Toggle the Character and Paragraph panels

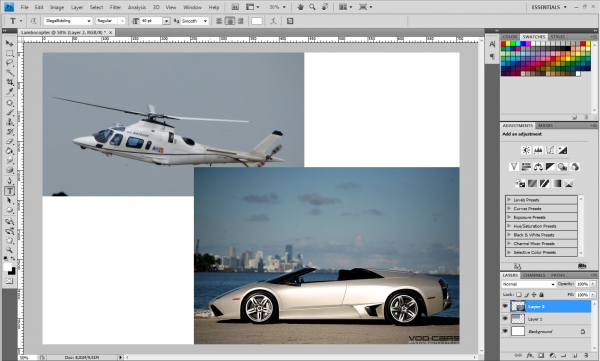click(290, 21)
